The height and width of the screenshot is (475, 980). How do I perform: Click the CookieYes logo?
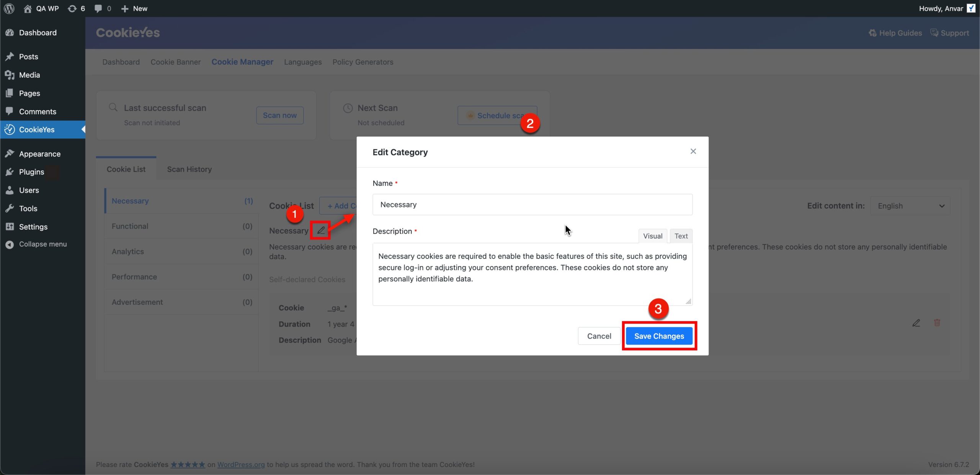coord(128,33)
